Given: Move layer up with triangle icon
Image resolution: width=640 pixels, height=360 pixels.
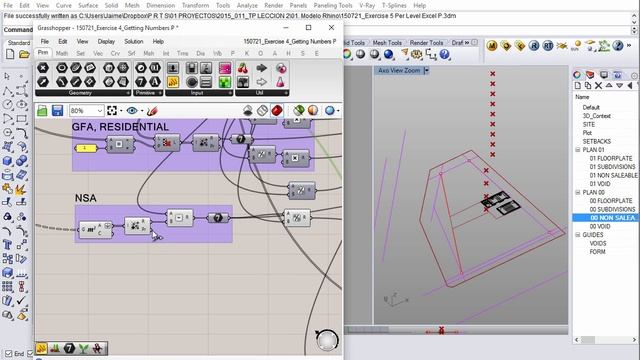Looking at the screenshot, I should click(609, 85).
